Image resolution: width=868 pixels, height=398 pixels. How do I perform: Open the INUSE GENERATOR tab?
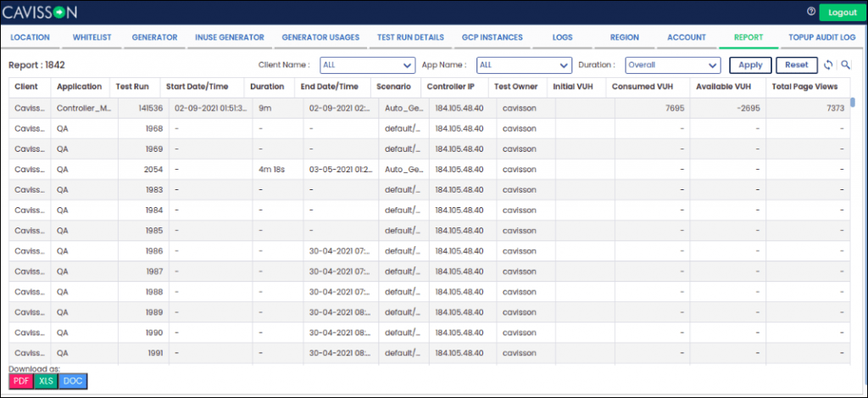229,37
